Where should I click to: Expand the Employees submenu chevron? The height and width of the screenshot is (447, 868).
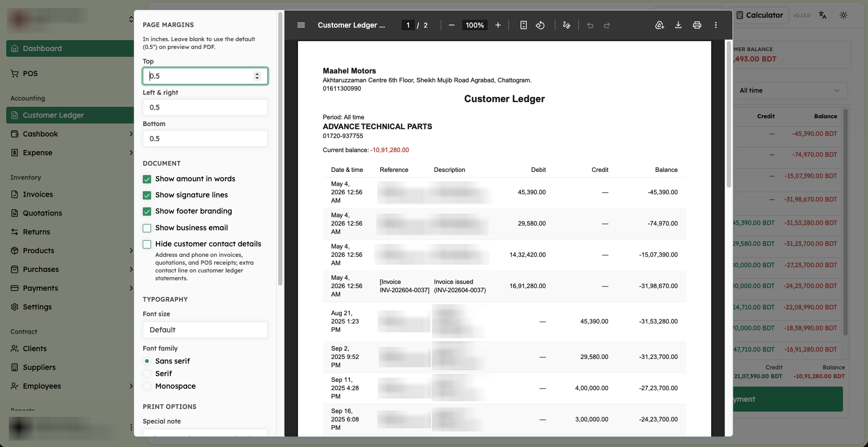(x=131, y=386)
